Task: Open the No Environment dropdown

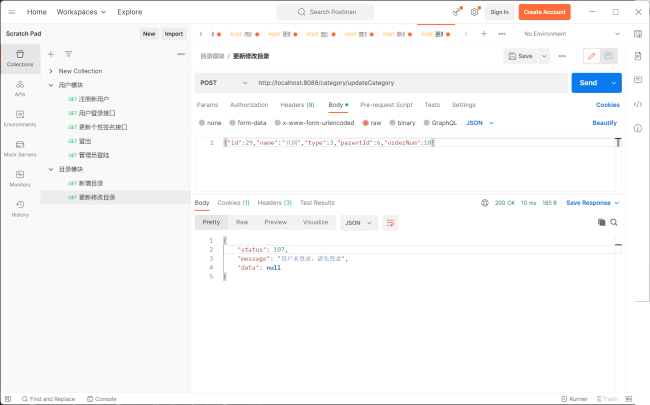Action: tap(572, 34)
